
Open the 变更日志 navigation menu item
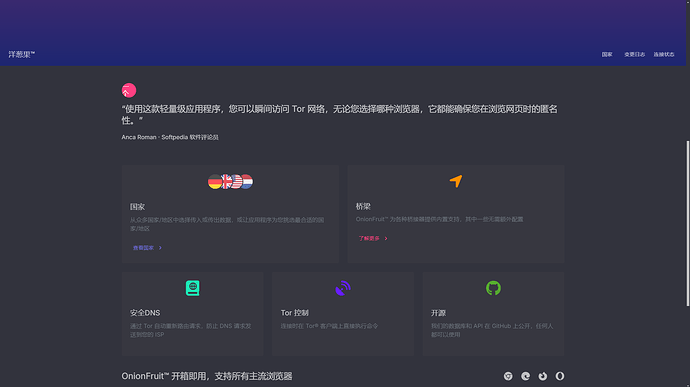coord(634,55)
